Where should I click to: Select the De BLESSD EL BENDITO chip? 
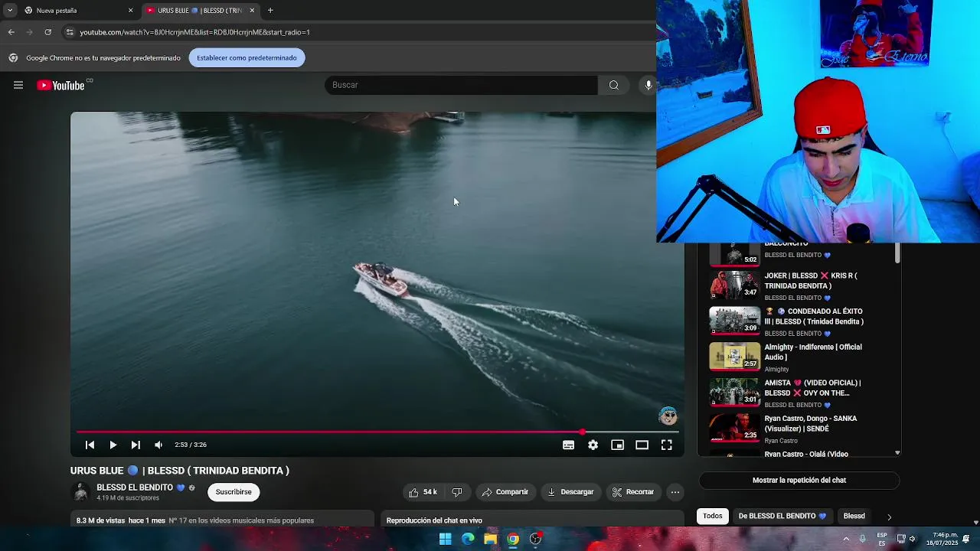tap(782, 516)
